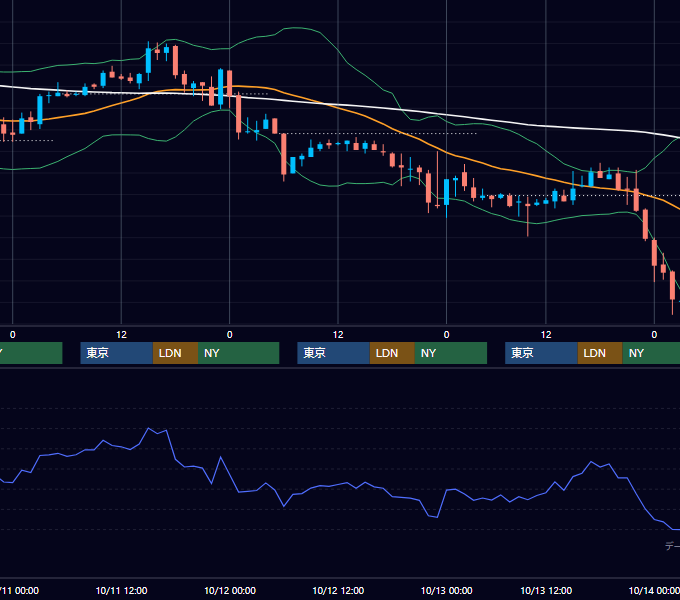Select the 東京 session block for 10/12
The width and height of the screenshot is (680, 600).
tap(333, 353)
